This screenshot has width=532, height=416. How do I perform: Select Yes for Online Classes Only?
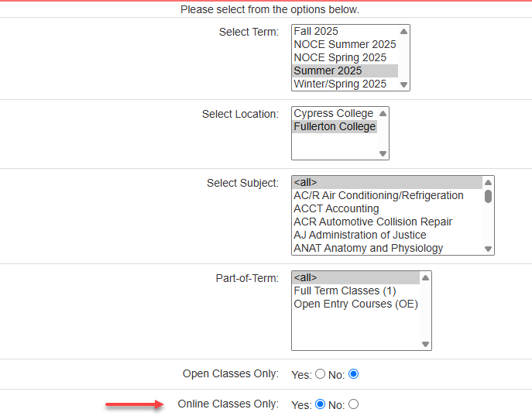point(320,404)
